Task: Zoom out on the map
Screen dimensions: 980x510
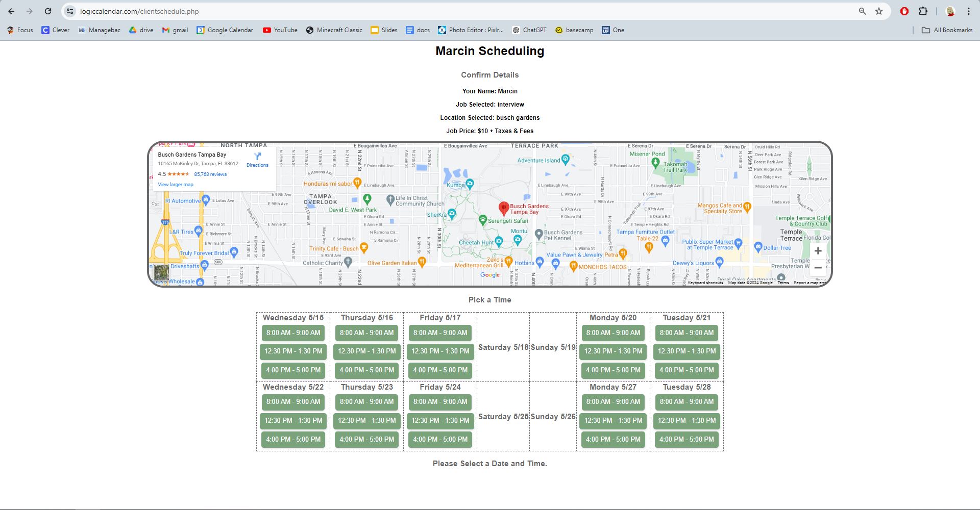Action: click(818, 268)
